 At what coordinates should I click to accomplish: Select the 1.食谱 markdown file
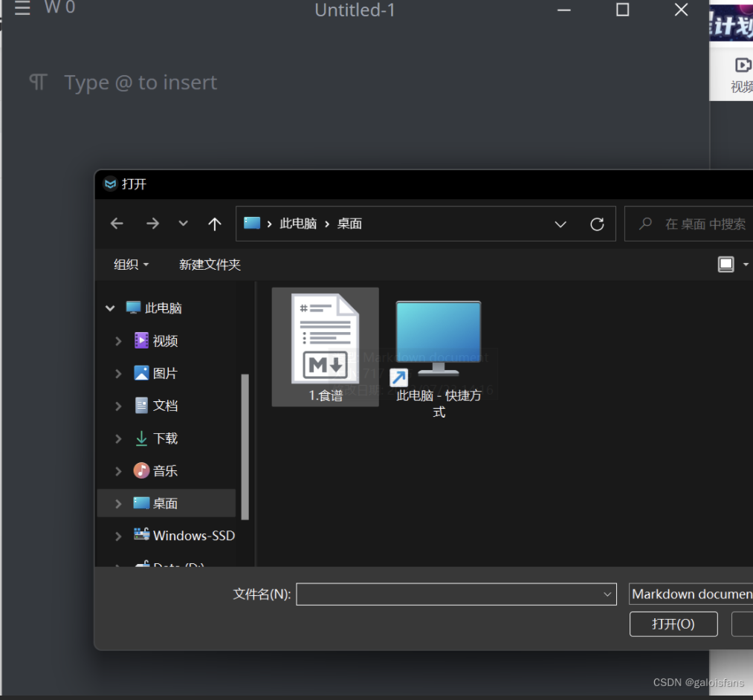pyautogui.click(x=326, y=346)
